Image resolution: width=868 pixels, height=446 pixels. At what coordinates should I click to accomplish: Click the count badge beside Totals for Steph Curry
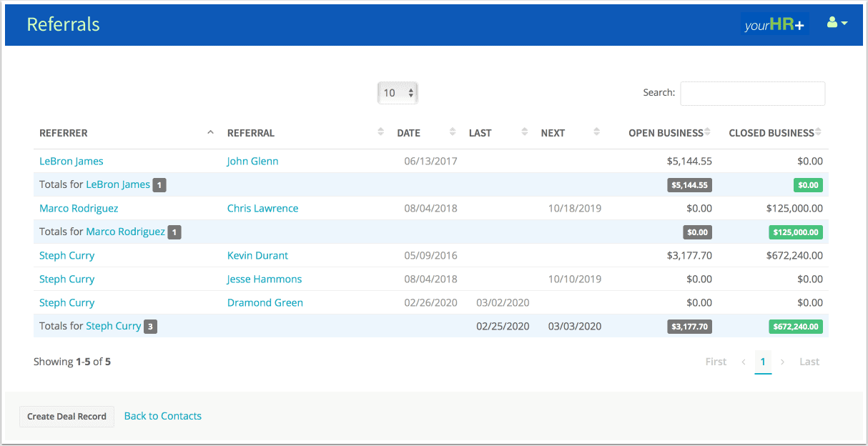150,327
